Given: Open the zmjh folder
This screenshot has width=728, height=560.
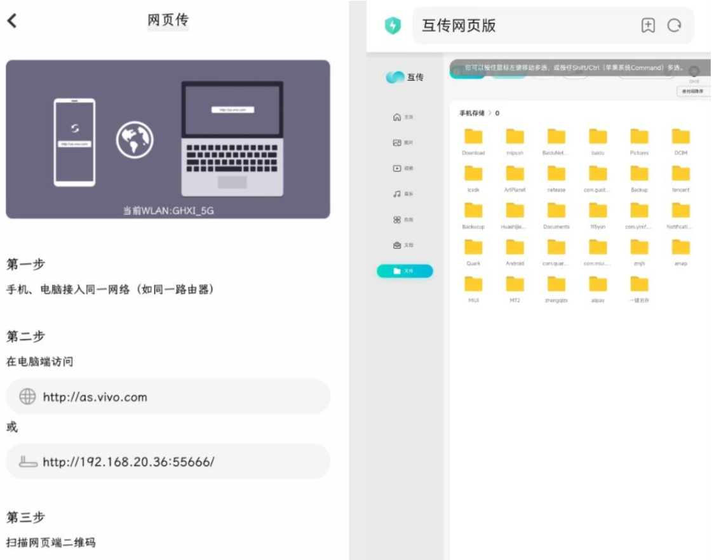Looking at the screenshot, I should [x=639, y=253].
